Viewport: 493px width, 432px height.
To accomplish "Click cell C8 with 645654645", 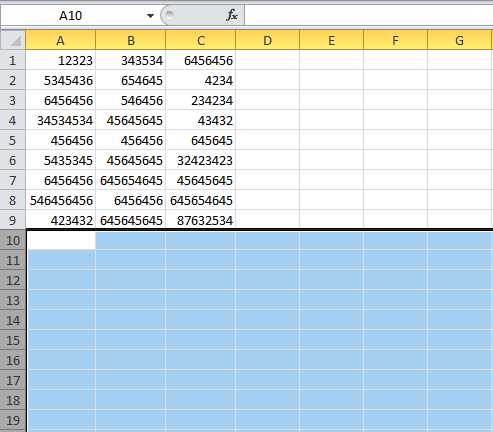I will coord(201,200).
